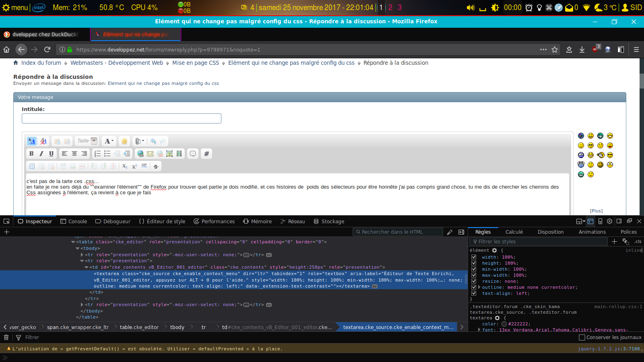Click the underline button in the editor
This screenshot has height=362, width=644.
click(51, 154)
